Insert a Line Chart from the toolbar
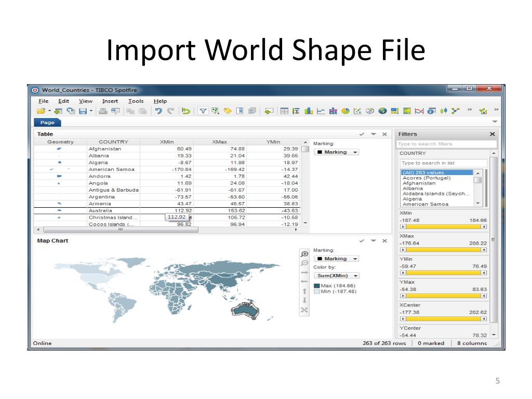 click(x=321, y=111)
